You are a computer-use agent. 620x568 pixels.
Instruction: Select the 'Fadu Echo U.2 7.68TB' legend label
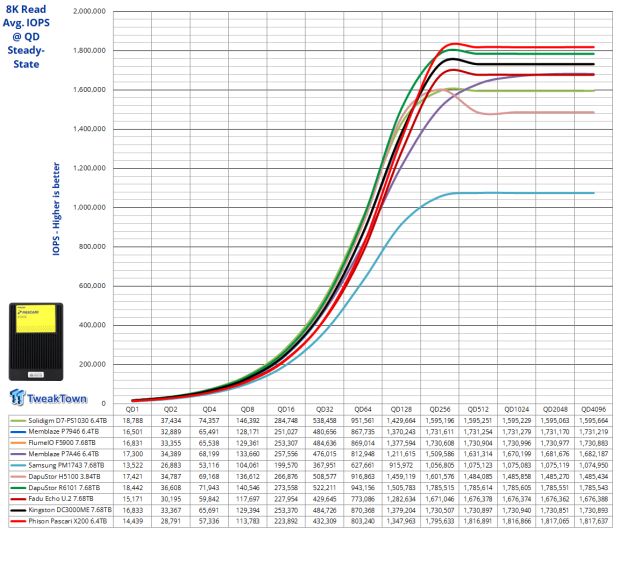tap(61, 499)
